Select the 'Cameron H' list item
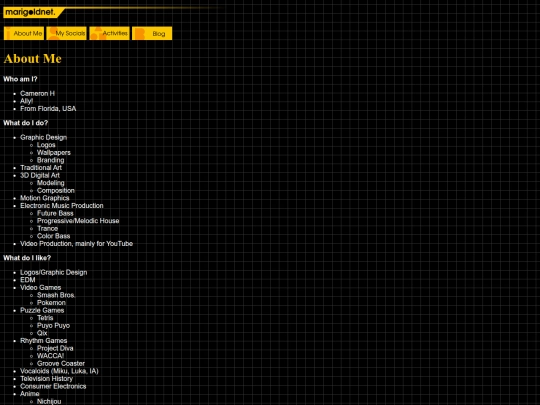This screenshot has height=405, width=540. (37, 93)
